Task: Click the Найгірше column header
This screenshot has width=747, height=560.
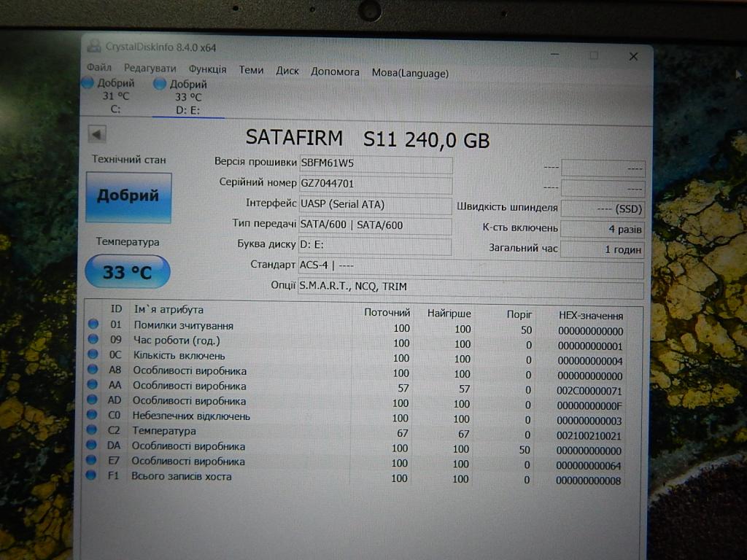Action: pos(449,314)
